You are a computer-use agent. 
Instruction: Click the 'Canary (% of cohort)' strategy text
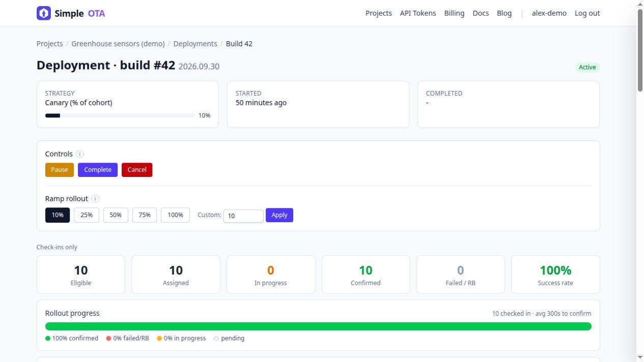(79, 103)
